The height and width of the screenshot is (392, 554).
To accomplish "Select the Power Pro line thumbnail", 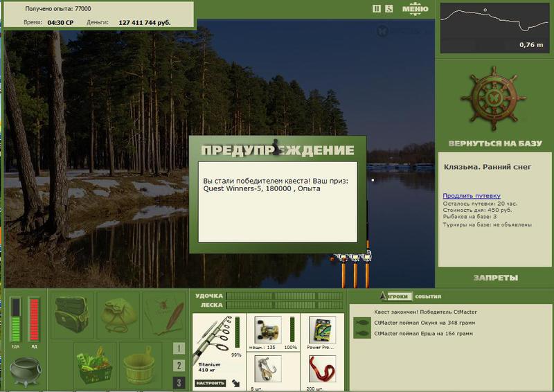I will pyautogui.click(x=322, y=330).
